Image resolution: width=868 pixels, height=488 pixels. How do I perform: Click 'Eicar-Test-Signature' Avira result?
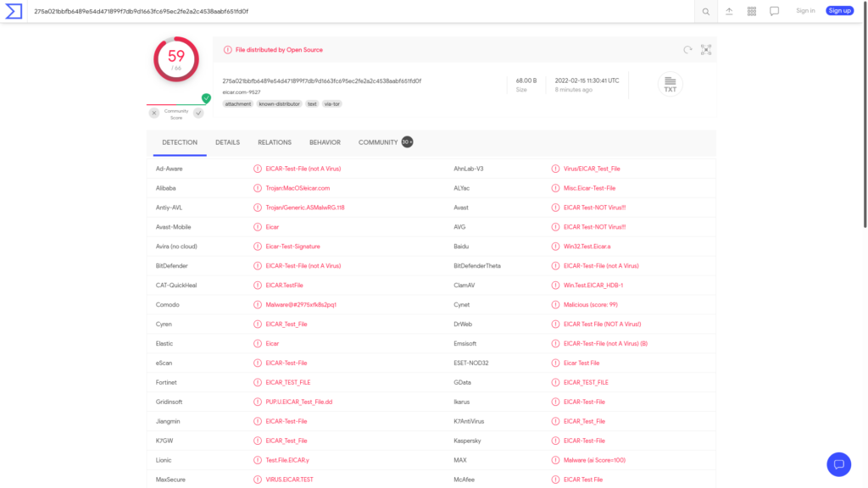292,247
